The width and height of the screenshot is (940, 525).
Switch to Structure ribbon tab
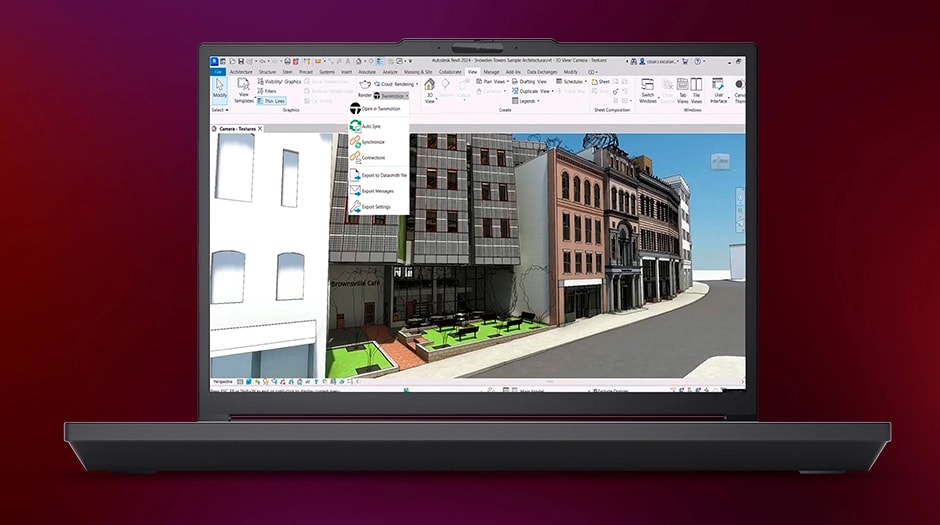[267, 72]
